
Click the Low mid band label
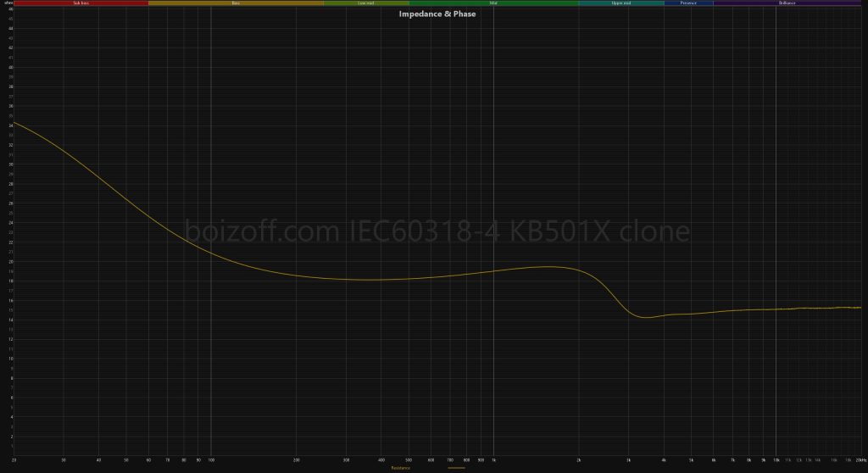point(366,3)
